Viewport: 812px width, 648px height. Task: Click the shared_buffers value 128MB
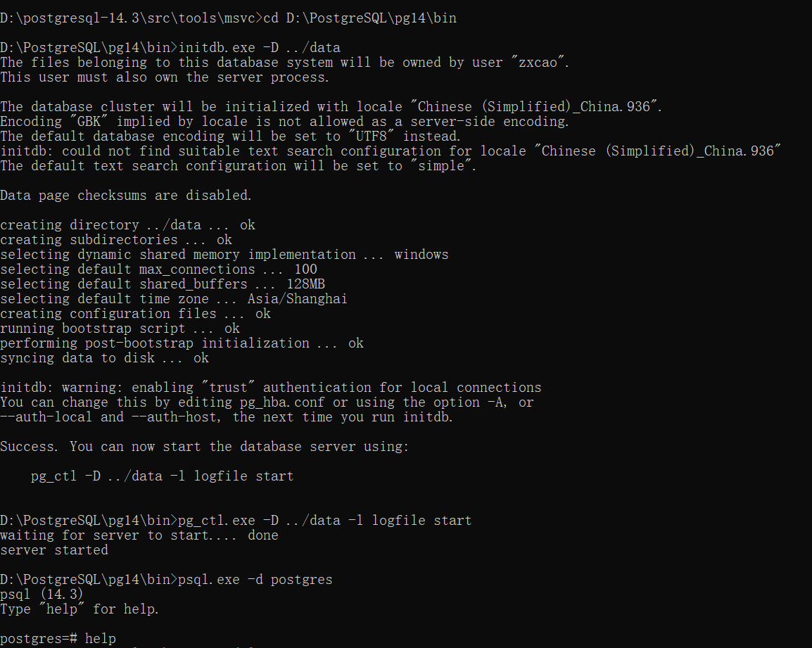305,284
